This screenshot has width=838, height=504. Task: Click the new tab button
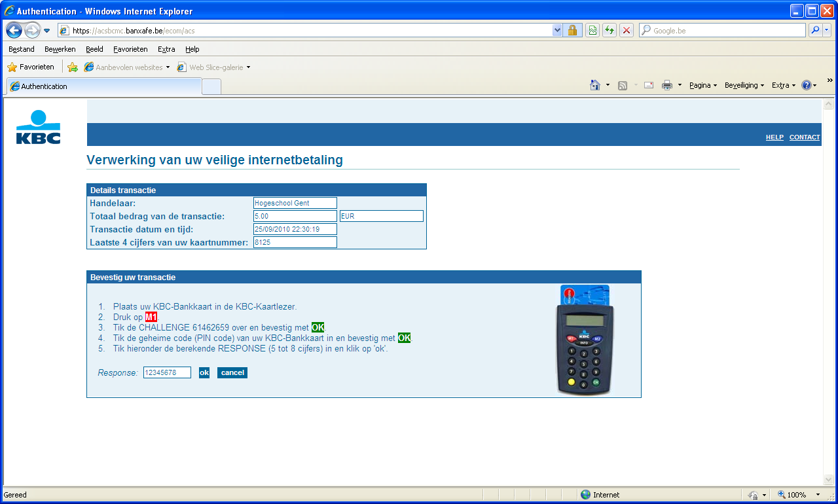pyautogui.click(x=211, y=86)
